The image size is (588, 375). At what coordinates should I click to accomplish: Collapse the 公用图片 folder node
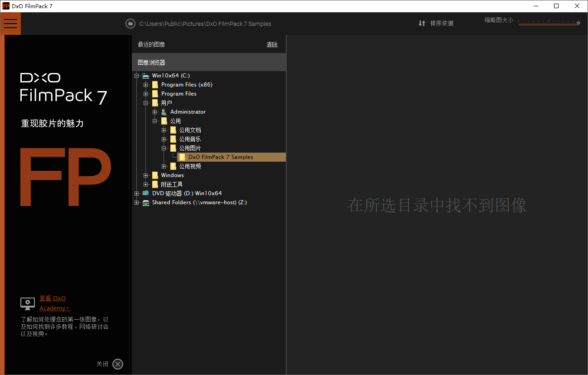coord(164,148)
